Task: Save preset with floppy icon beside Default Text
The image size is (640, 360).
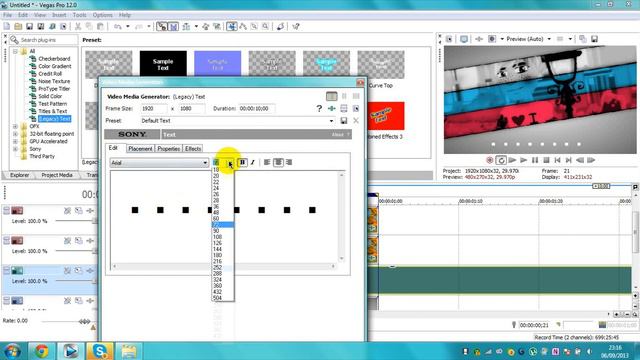Action: pyautogui.click(x=344, y=121)
